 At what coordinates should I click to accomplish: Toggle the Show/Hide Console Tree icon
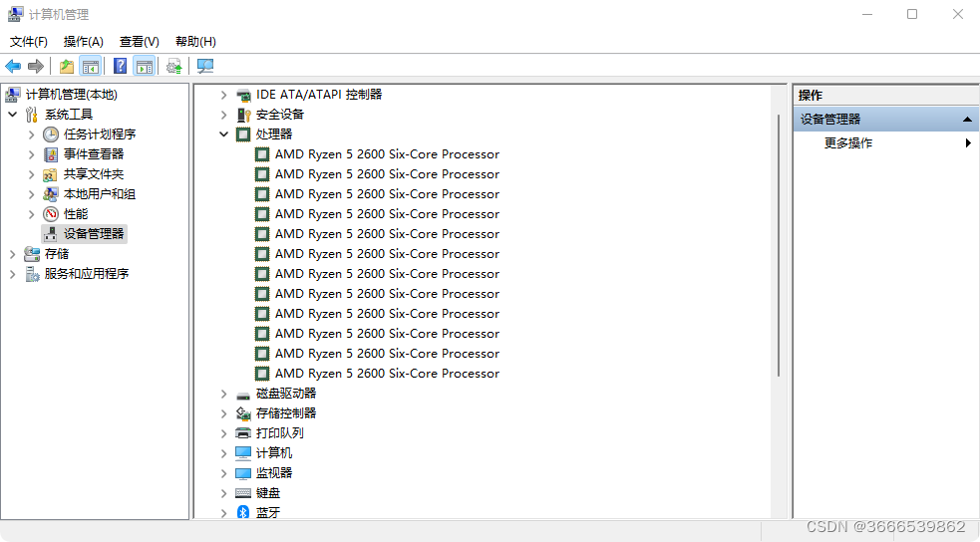pos(90,66)
